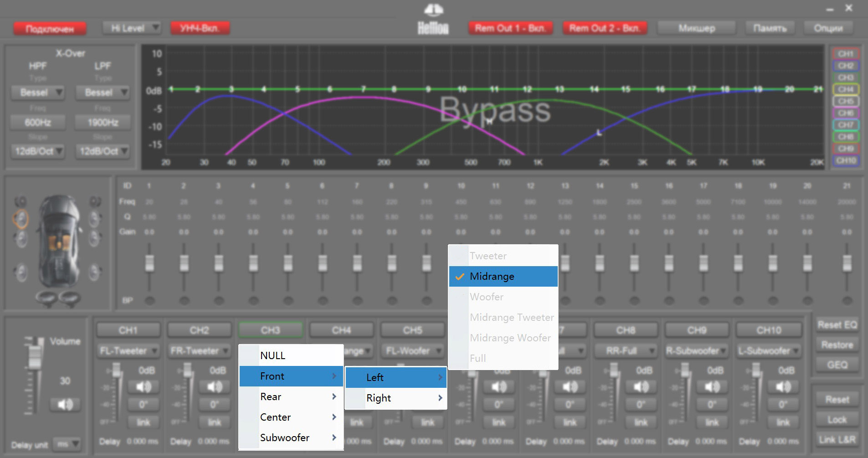This screenshot has width=868, height=458.
Task: Toggle CH10 curve visibility in graph legend
Action: pos(846,160)
